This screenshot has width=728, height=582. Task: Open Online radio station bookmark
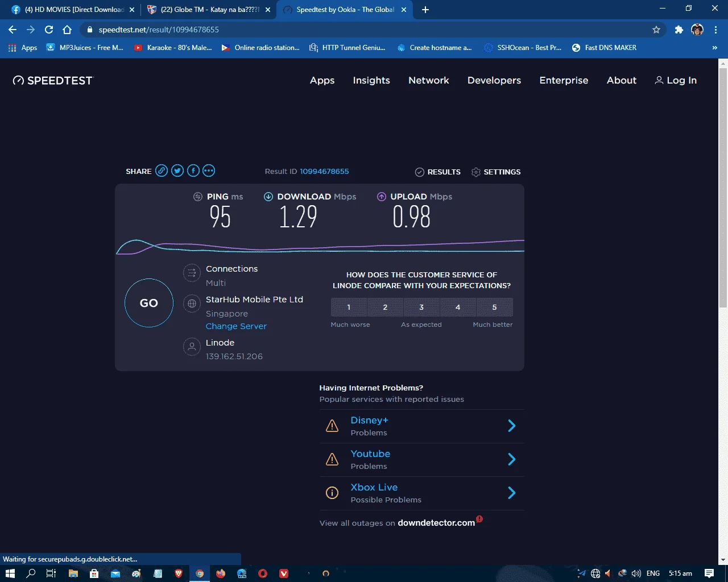click(x=260, y=48)
